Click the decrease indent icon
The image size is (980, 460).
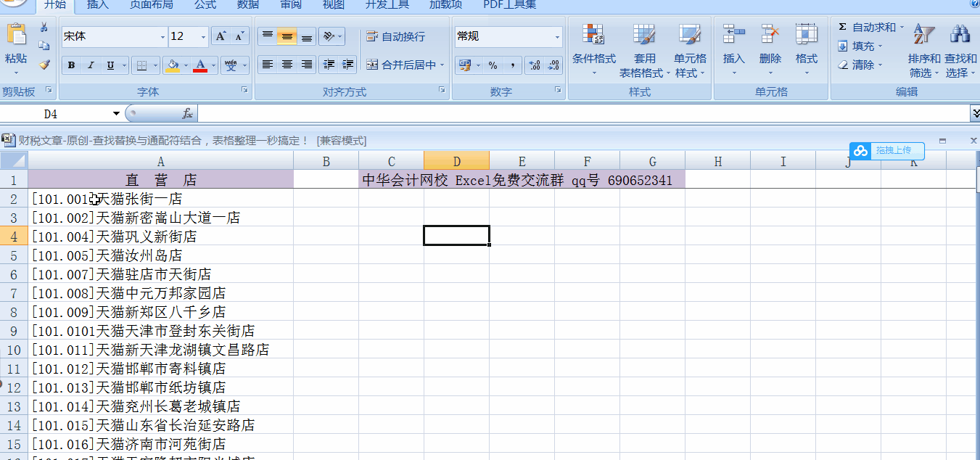[x=329, y=65]
